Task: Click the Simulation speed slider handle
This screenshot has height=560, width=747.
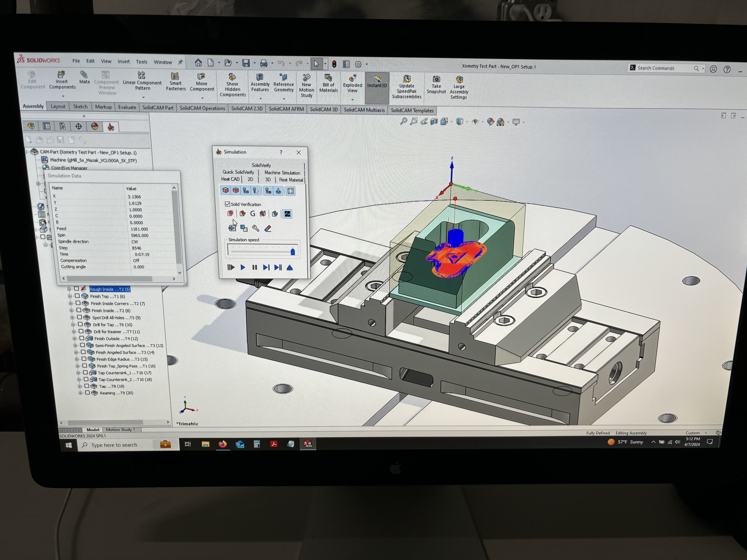Action: click(x=293, y=252)
